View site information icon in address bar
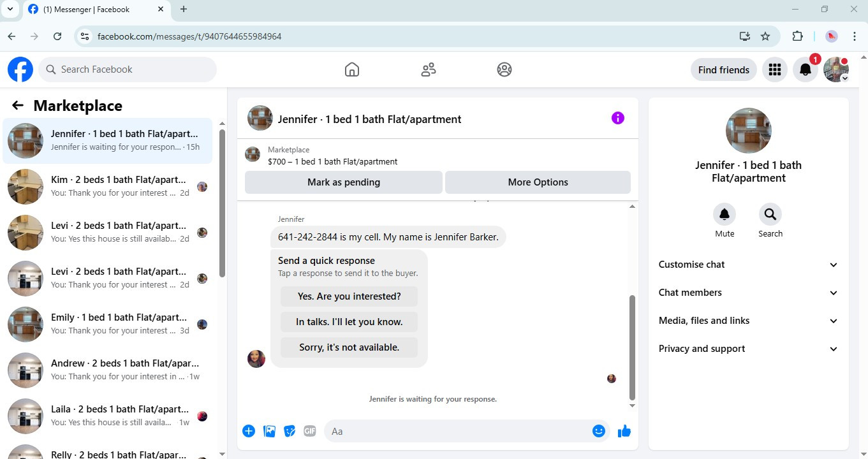The image size is (868, 459). tap(84, 36)
